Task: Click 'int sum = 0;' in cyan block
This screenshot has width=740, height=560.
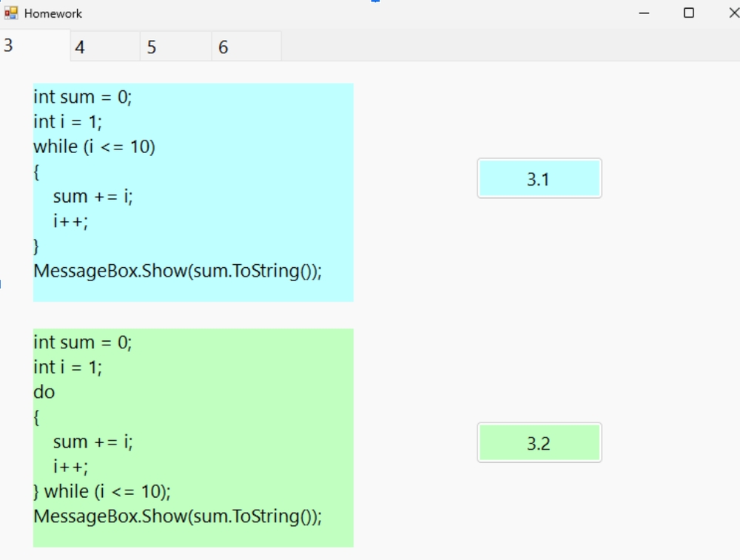Action: pyautogui.click(x=83, y=97)
